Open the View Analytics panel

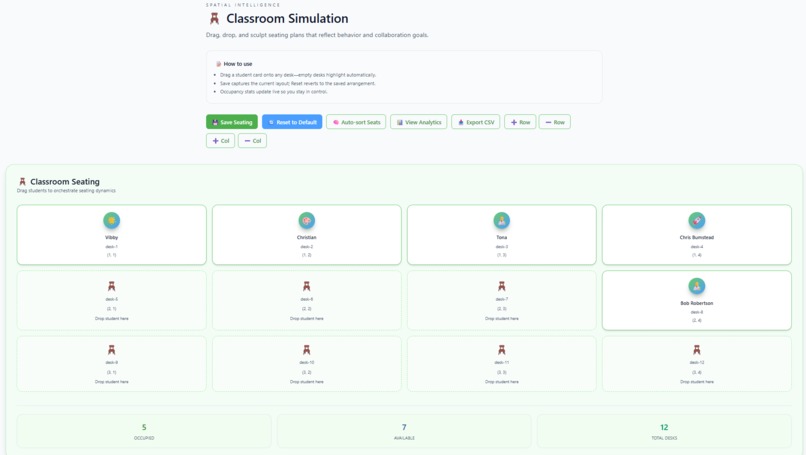[418, 122]
